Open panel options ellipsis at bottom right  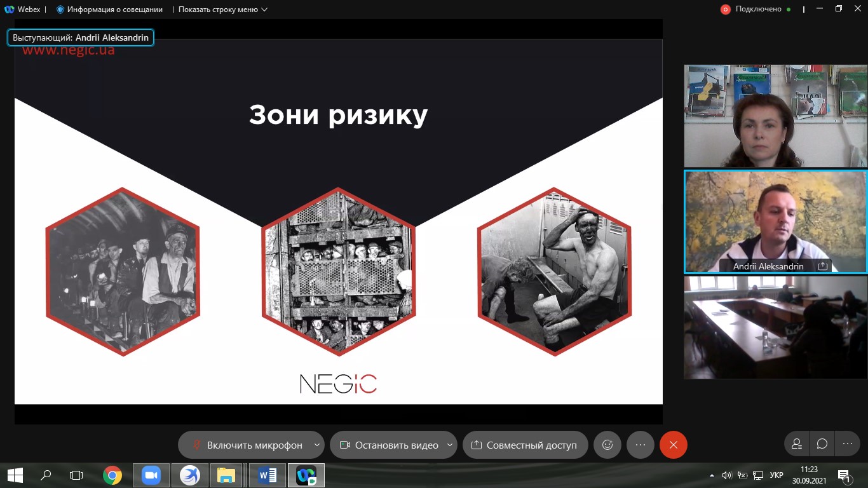coord(848,444)
